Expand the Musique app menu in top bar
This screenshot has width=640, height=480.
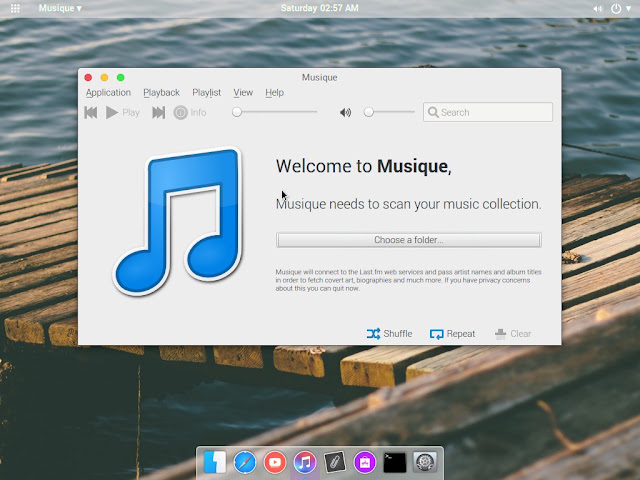(60, 8)
